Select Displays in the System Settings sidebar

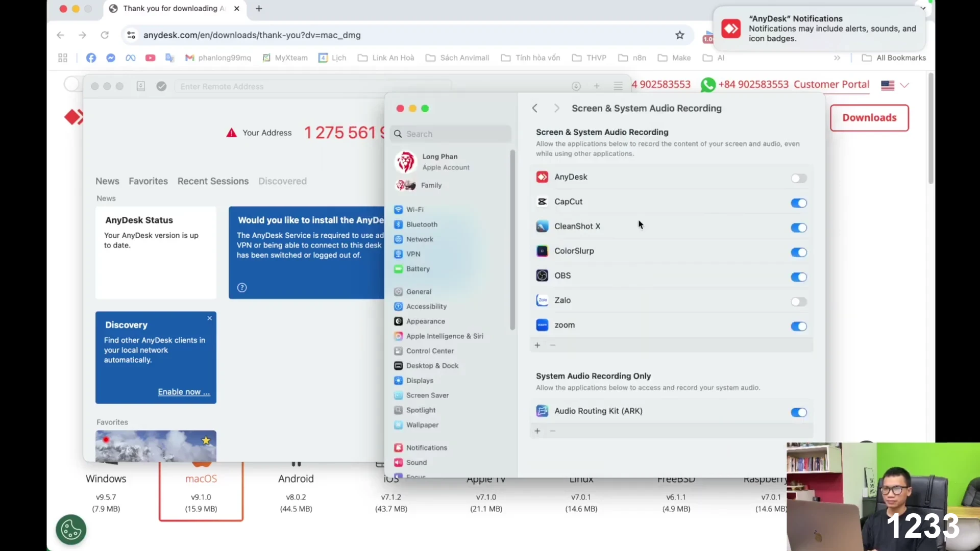[413, 381]
